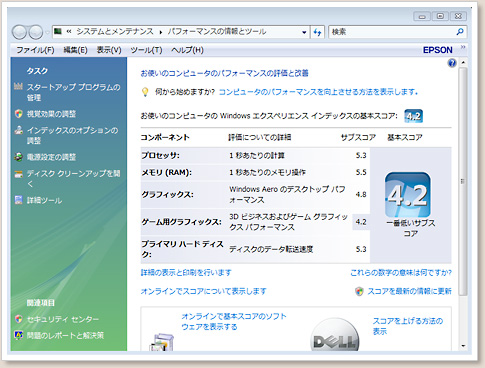This screenshot has height=368, width=485.
Task: Click スコアを上げる方法の表示 link
Action: [x=408, y=326]
